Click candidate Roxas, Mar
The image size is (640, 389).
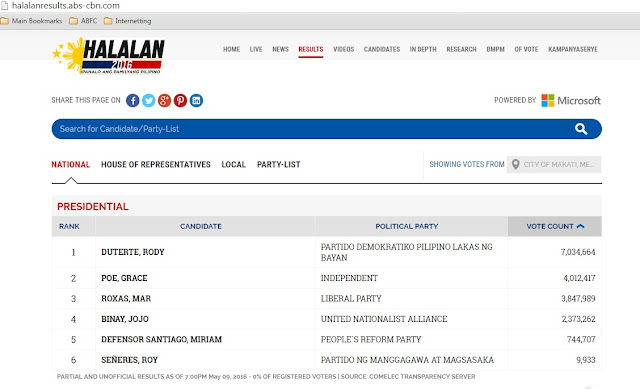(x=126, y=299)
